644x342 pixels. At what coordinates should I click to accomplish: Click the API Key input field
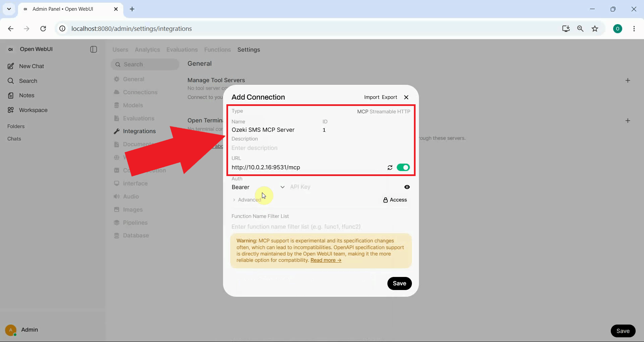click(x=345, y=187)
